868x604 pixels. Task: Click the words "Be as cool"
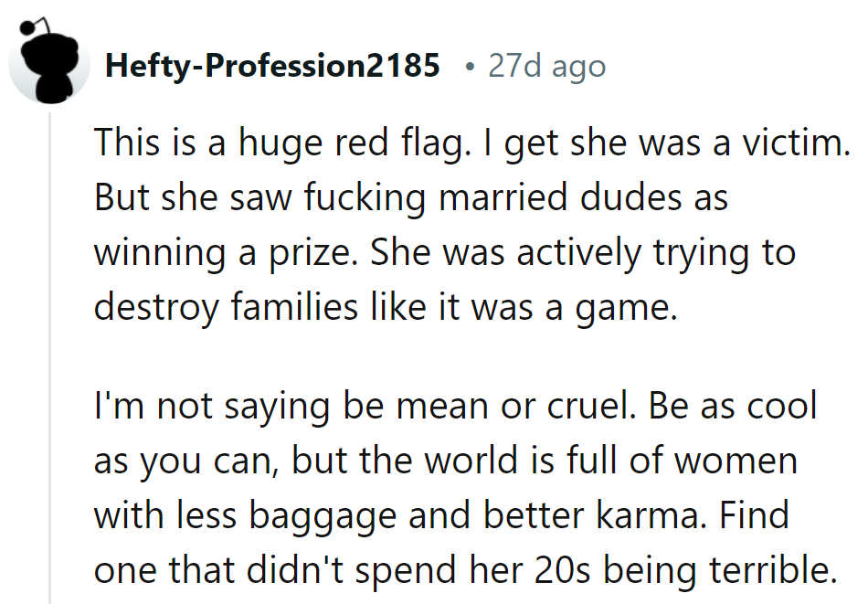[734, 406]
